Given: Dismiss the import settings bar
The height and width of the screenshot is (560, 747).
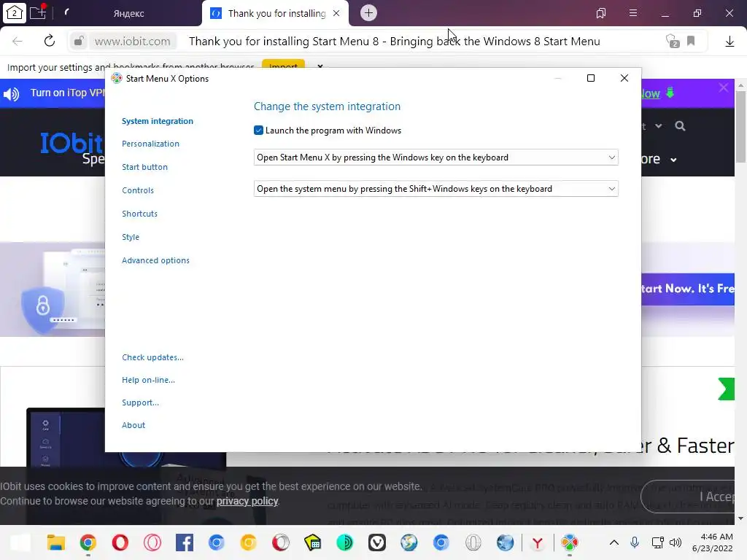Looking at the screenshot, I should point(320,66).
